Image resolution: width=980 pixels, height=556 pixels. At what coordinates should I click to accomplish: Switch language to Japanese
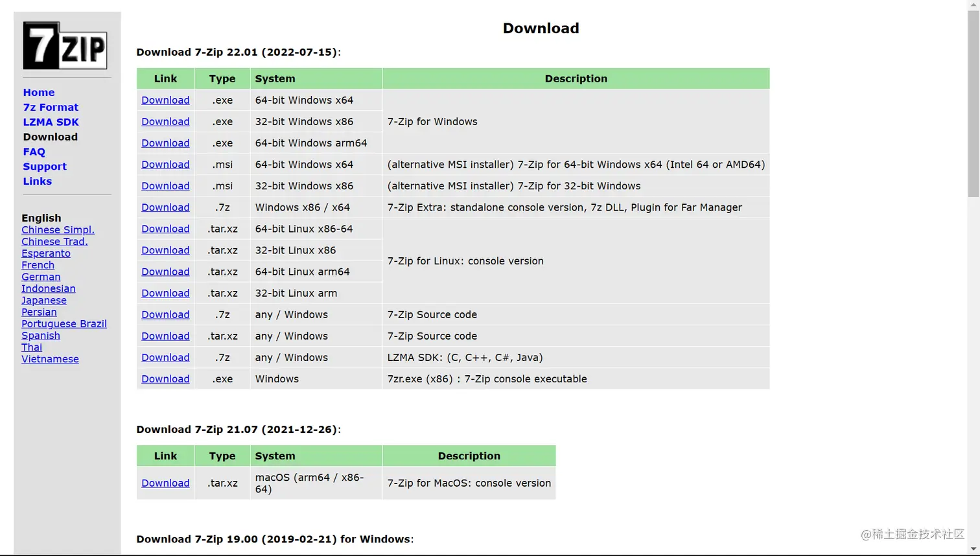(44, 300)
